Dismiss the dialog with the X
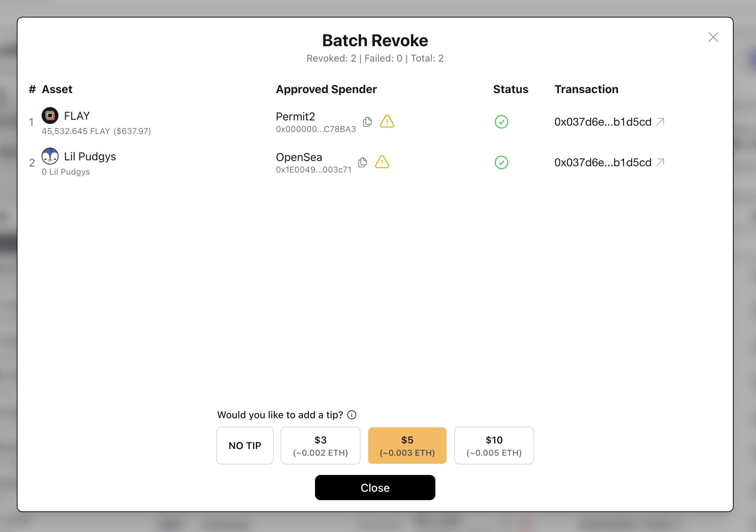Image resolution: width=756 pixels, height=532 pixels. point(713,37)
